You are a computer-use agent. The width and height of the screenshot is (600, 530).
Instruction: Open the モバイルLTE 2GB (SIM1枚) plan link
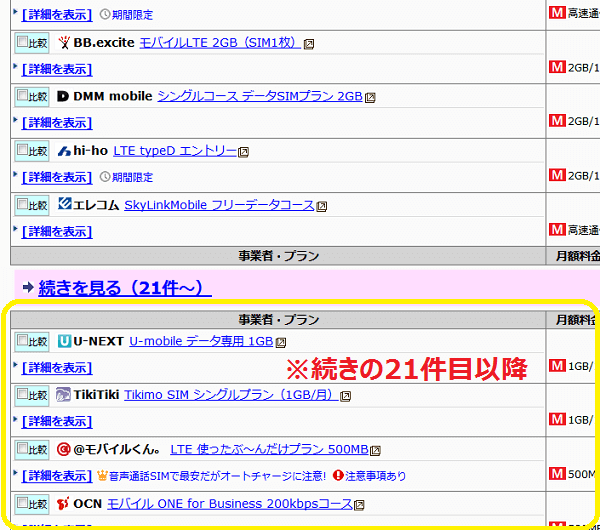220,42
